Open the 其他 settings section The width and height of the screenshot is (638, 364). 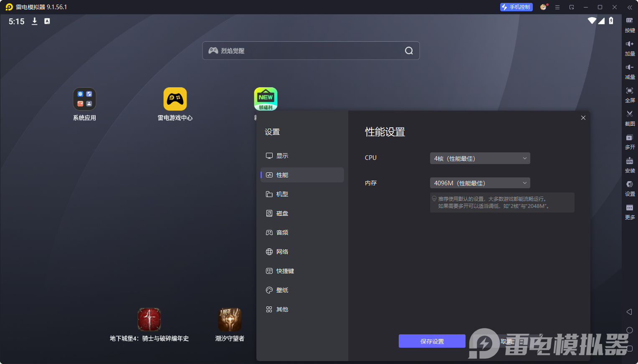302,309
